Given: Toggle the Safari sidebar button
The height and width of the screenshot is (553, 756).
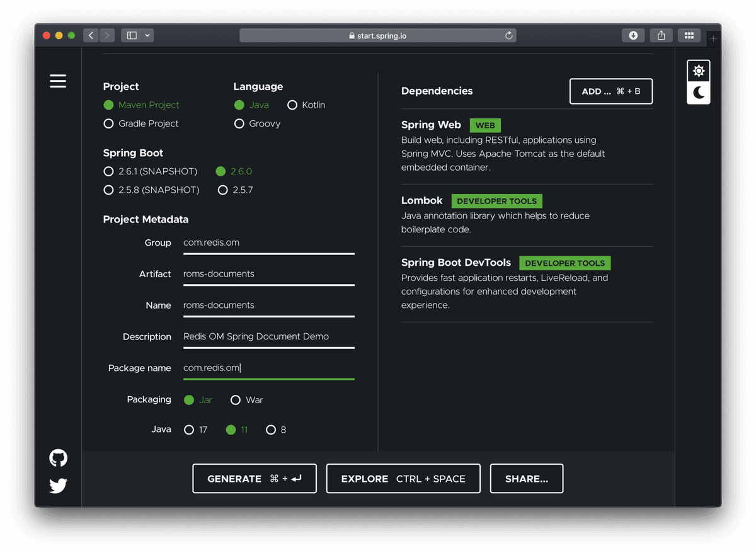Looking at the screenshot, I should (x=132, y=36).
